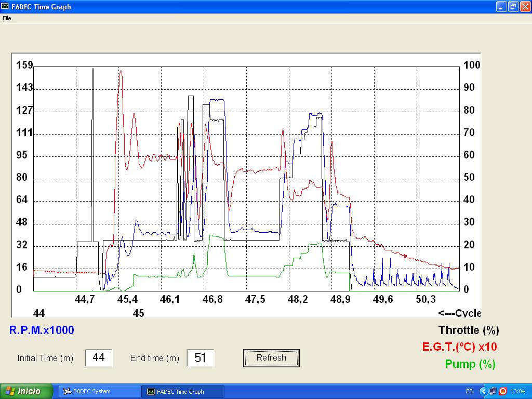Select FADEC Time Graph taskbar button
Image resolution: width=532 pixels, height=399 pixels.
coord(182,391)
